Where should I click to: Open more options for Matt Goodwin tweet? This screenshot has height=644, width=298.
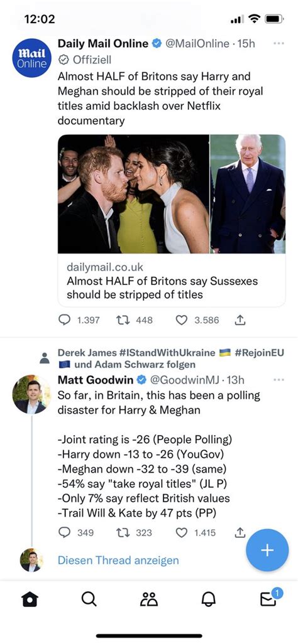(x=279, y=380)
